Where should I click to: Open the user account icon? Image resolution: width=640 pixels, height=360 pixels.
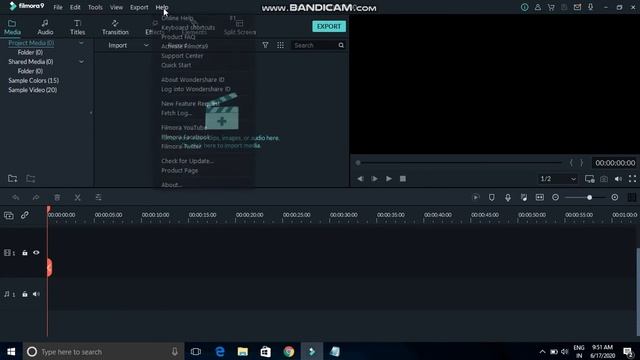(538, 7)
